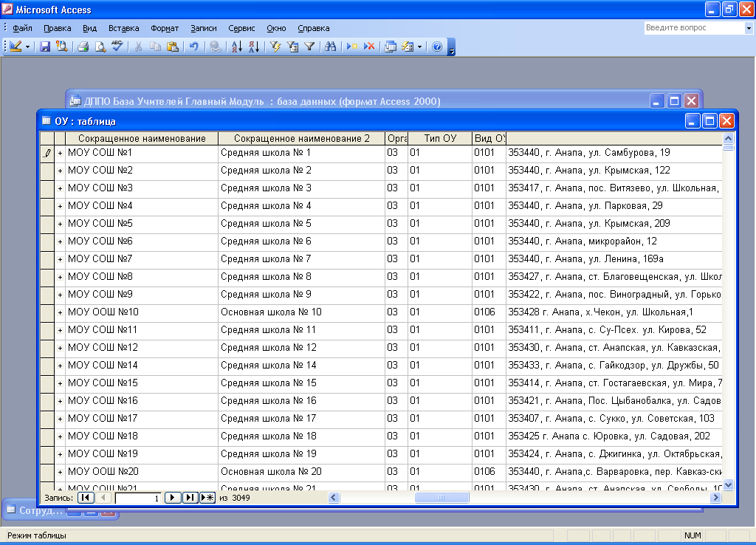Click the Copy icon
The height and width of the screenshot is (545, 756).
[155, 47]
